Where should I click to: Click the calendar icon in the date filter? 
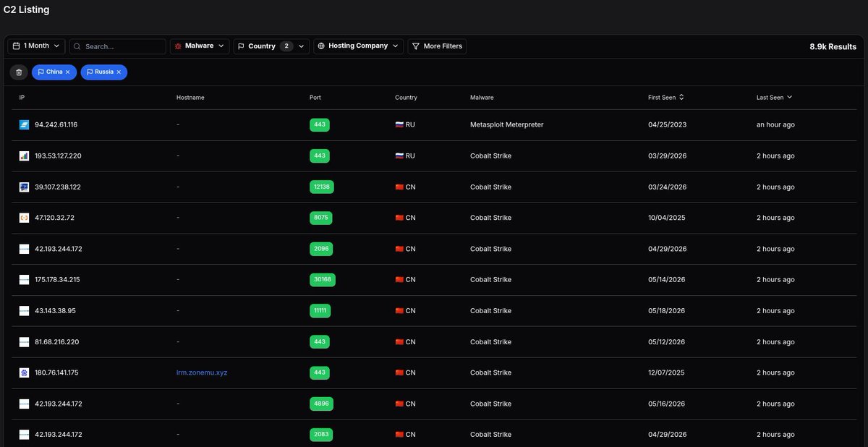coord(17,46)
